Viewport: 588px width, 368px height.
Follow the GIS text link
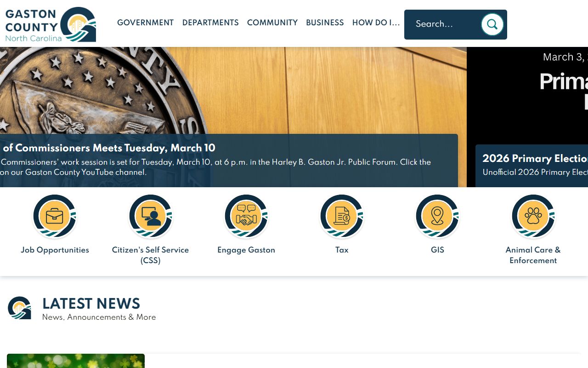(437, 250)
